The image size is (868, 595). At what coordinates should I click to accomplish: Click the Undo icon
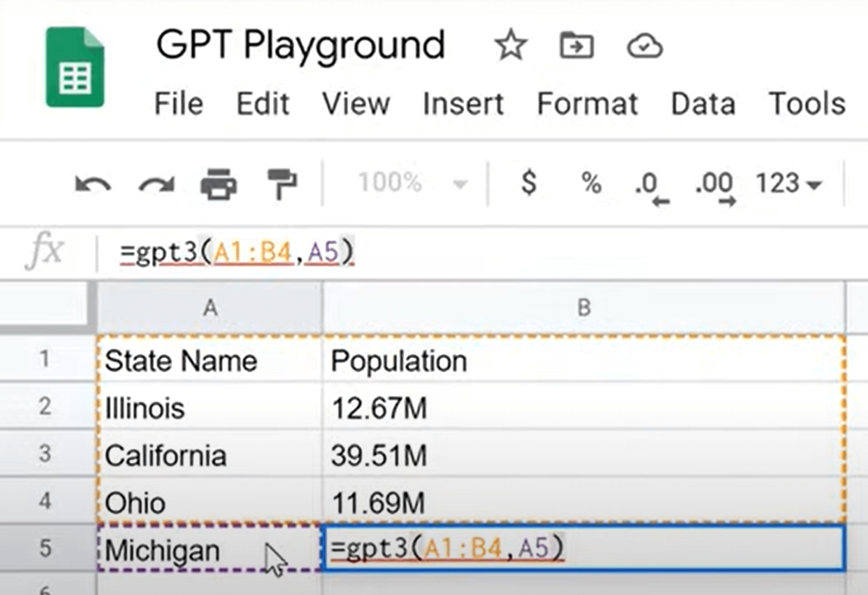93,185
